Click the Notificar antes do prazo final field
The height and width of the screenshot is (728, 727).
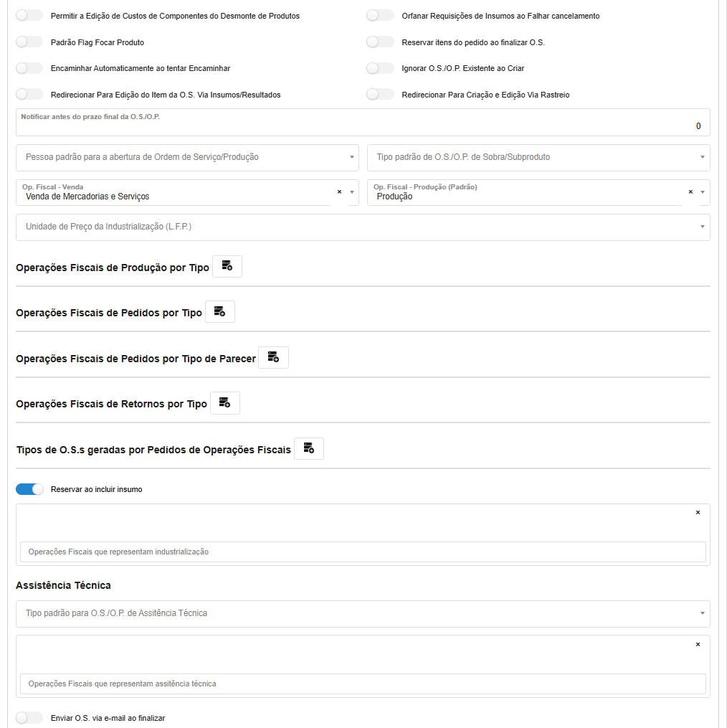[x=362, y=126]
